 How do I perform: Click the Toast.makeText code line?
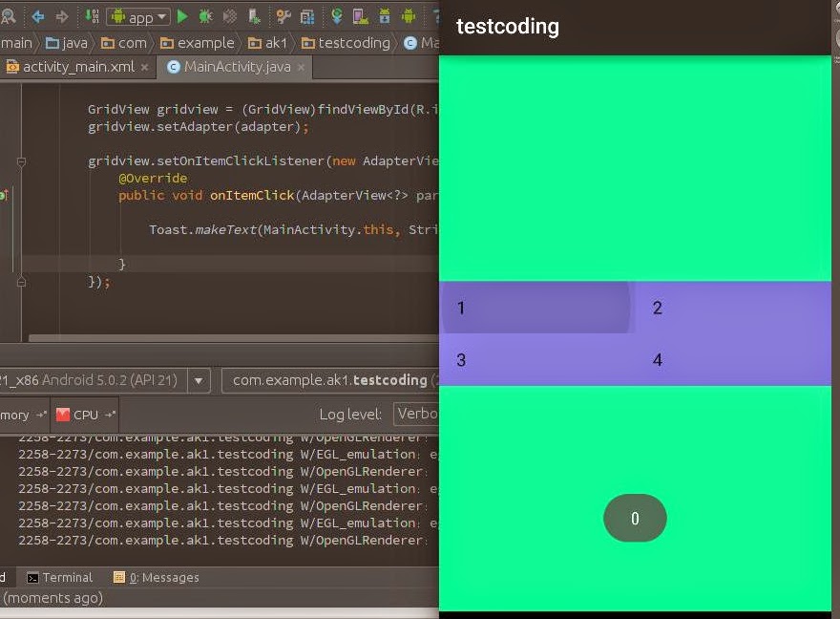(294, 230)
